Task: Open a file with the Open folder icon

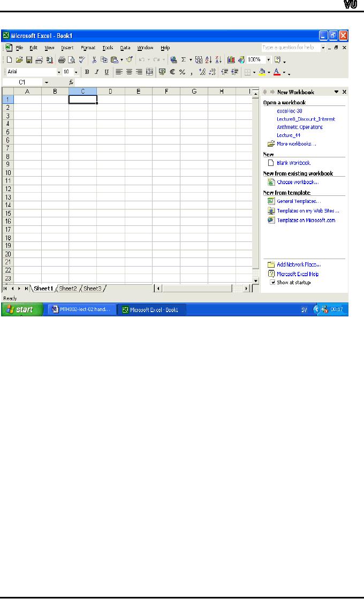Action: pos(19,59)
